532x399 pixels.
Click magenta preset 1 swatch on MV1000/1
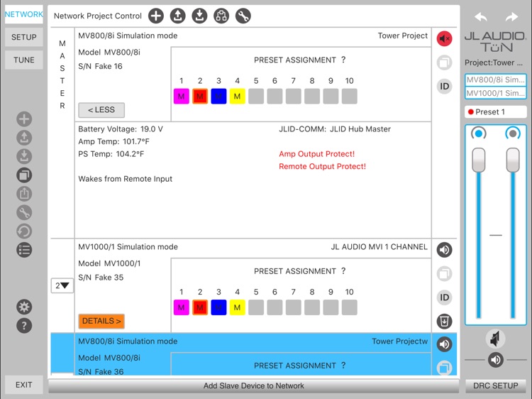tap(181, 307)
